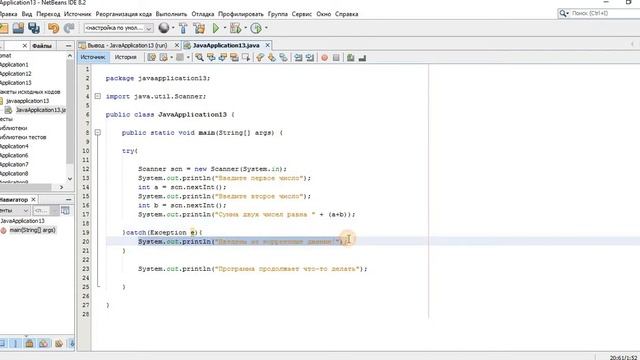640x360 pixels.
Task: Click the Uncomment icon in editor toolbar
Action: click(362, 58)
